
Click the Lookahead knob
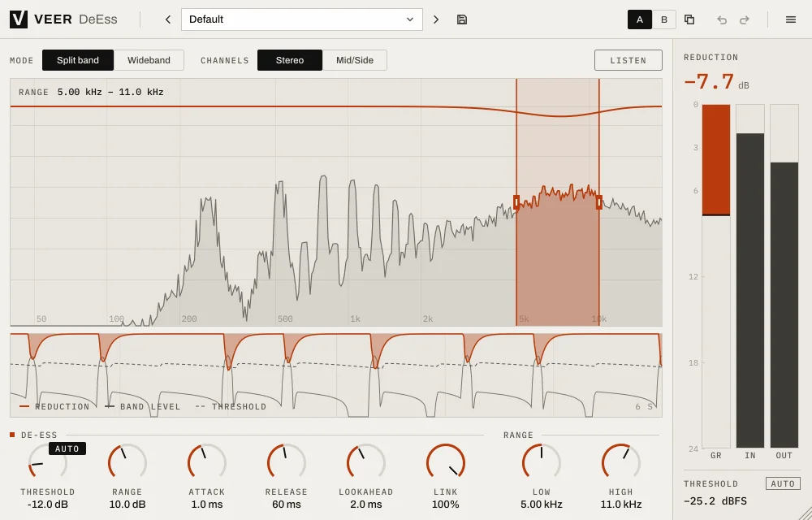pos(366,462)
